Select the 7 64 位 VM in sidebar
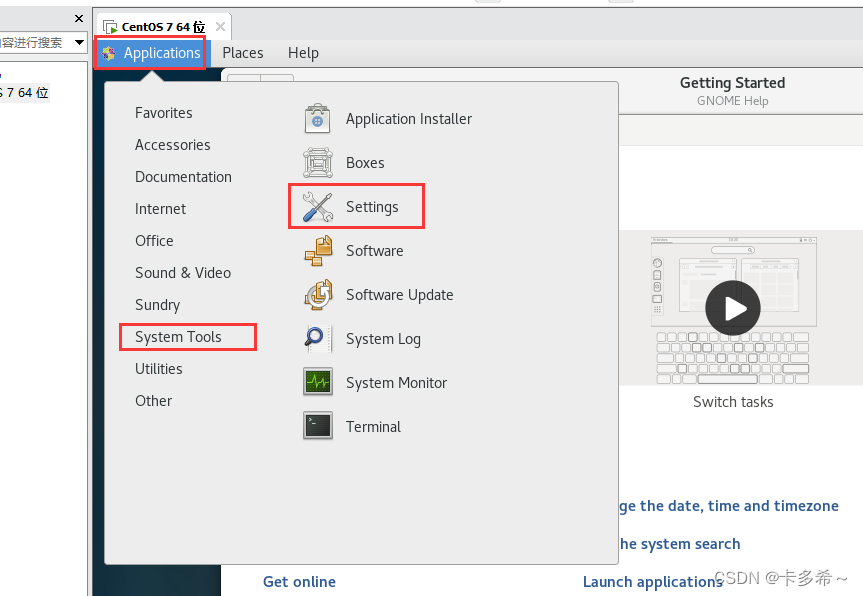The height and width of the screenshot is (596, 863). click(25, 92)
